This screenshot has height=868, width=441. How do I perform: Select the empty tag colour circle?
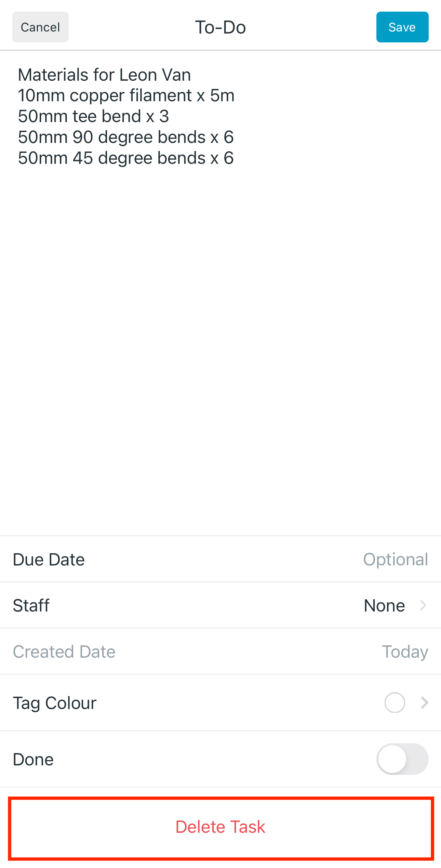click(x=395, y=703)
